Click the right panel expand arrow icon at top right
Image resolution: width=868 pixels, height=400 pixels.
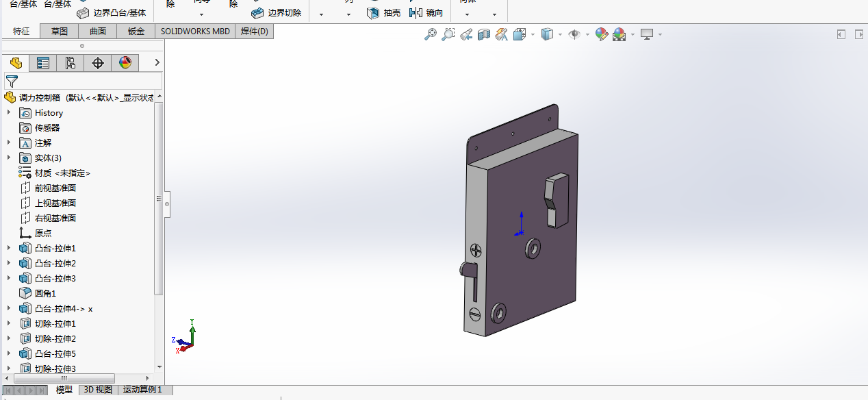pos(858,34)
